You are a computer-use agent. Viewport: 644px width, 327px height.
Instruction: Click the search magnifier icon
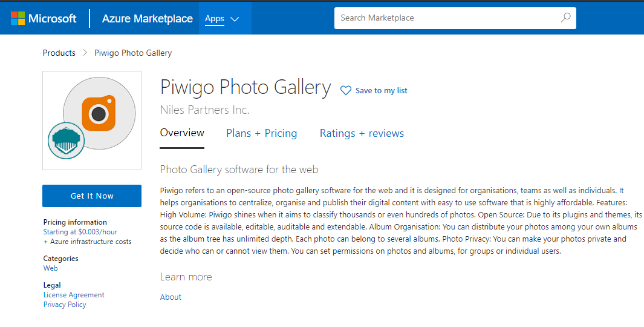pyautogui.click(x=565, y=18)
